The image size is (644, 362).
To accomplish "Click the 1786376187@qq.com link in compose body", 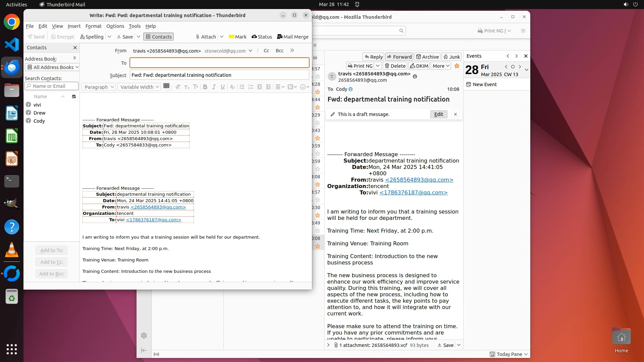I will pos(154,220).
